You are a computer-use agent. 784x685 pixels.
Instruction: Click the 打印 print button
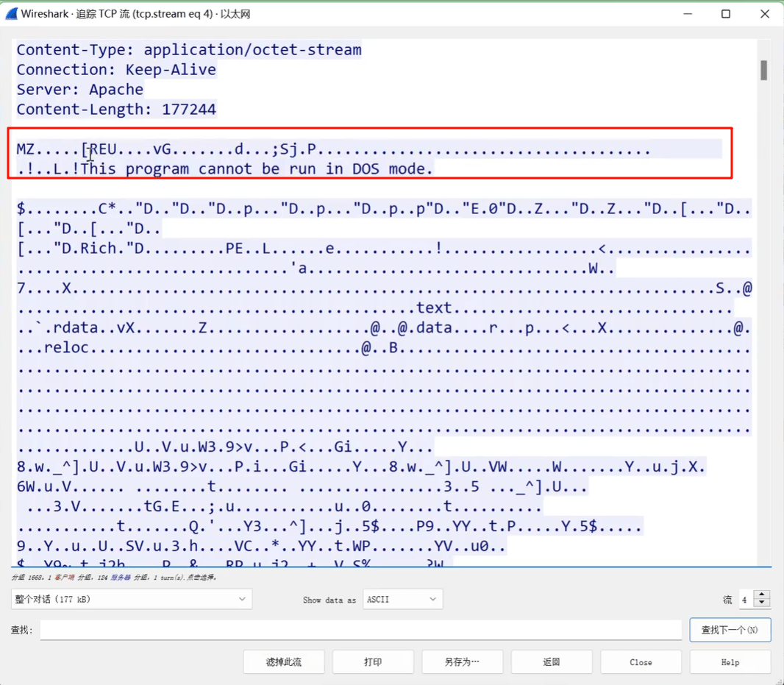coord(373,662)
